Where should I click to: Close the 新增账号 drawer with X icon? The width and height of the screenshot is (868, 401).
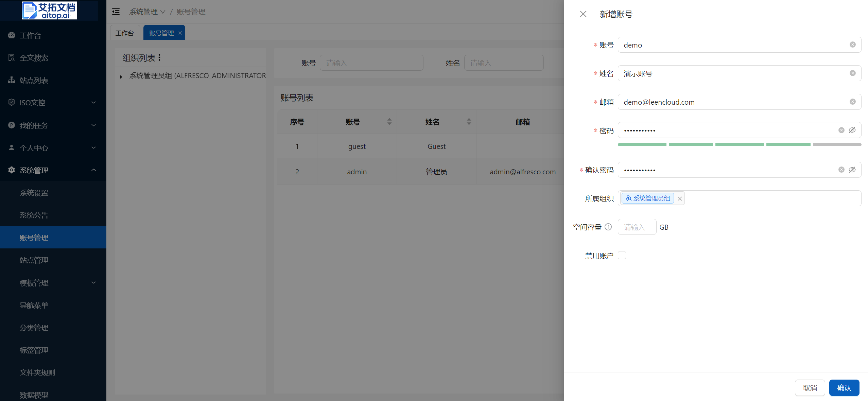(x=583, y=14)
